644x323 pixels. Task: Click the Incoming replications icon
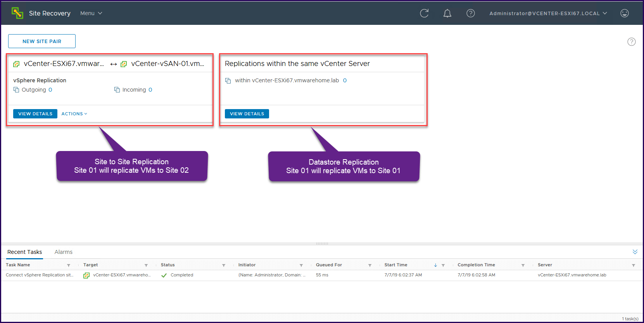[117, 90]
